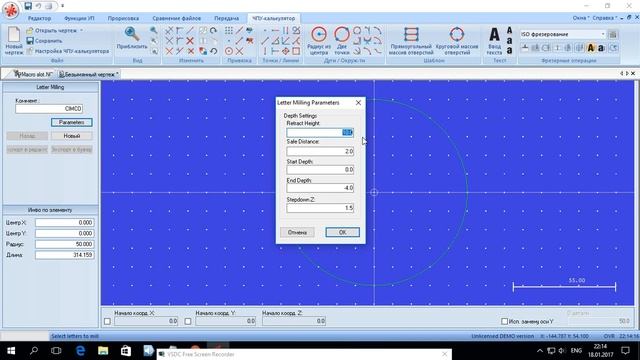Open the Прорисовка ribbon tab

[x=123, y=18]
